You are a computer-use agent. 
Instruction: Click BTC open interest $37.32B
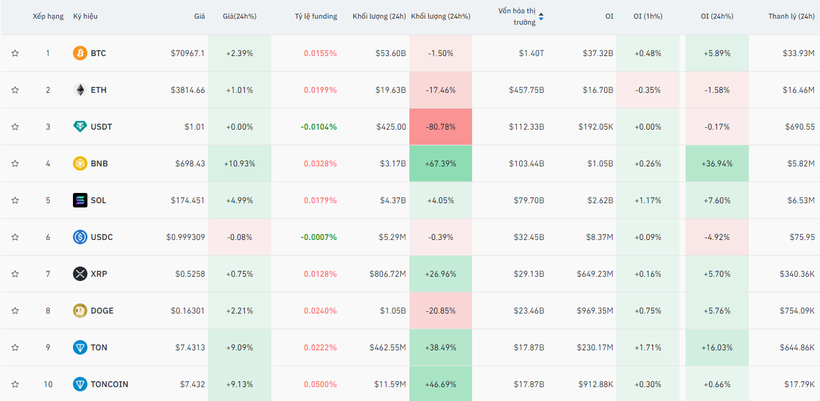[598, 53]
